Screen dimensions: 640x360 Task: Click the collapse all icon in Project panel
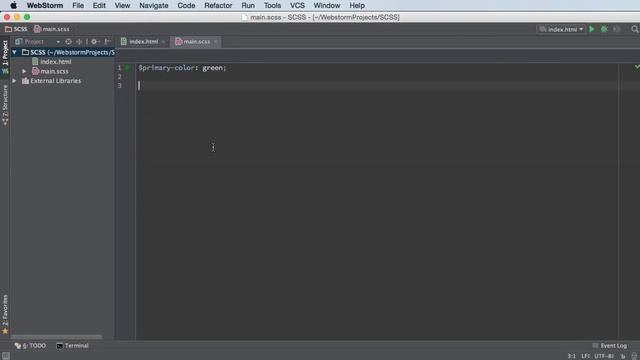click(x=79, y=42)
